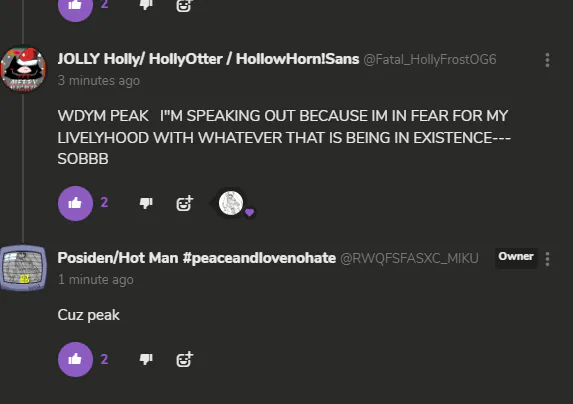Click the top partially visible thumbs-up button
This screenshot has width=573, height=404.
(x=75, y=7)
